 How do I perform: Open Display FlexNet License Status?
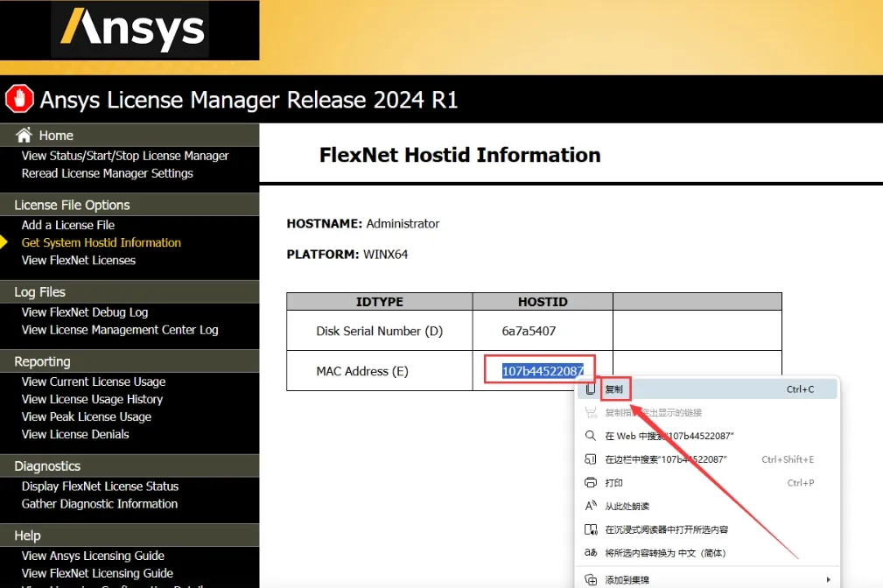pos(100,486)
